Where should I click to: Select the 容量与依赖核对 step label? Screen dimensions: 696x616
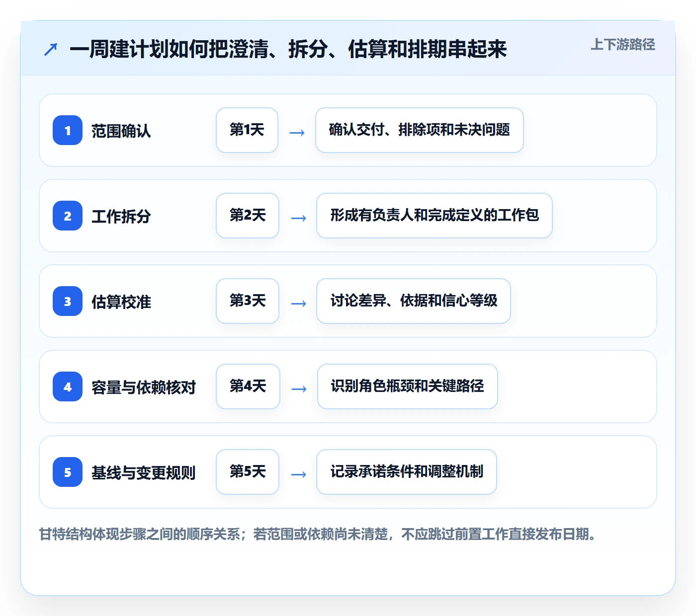[144, 387]
